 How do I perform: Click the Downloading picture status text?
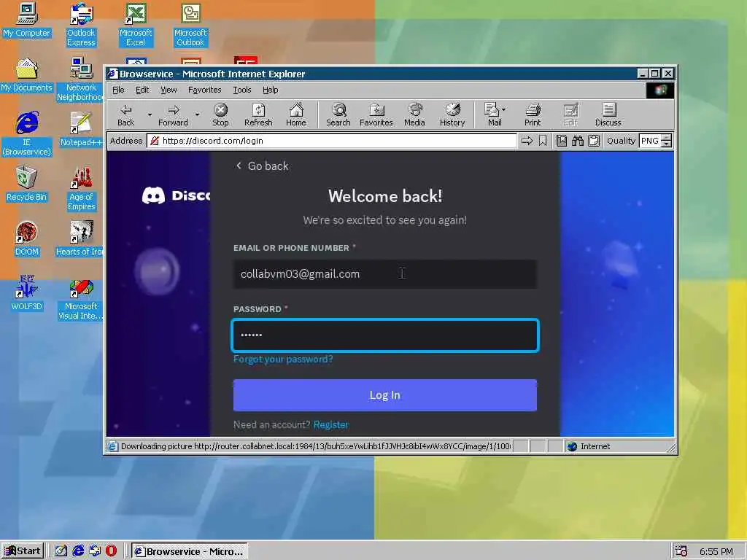click(x=315, y=447)
